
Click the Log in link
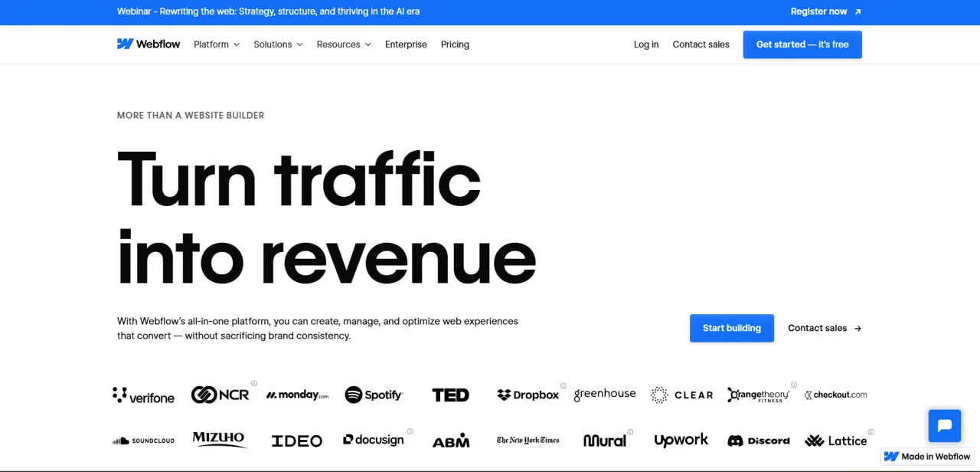[x=646, y=44]
